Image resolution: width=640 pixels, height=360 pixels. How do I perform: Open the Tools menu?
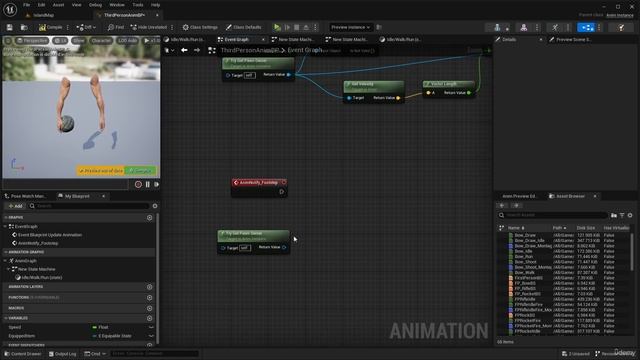click(138, 5)
